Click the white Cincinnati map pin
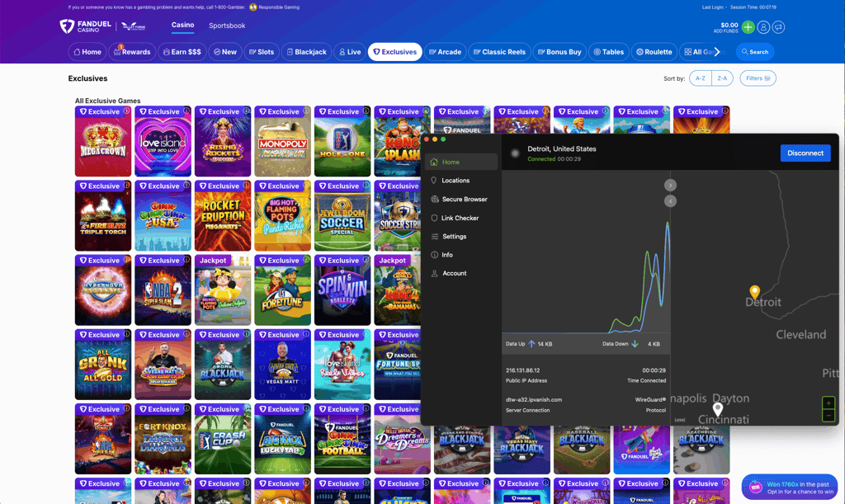845x504 pixels. point(717,409)
